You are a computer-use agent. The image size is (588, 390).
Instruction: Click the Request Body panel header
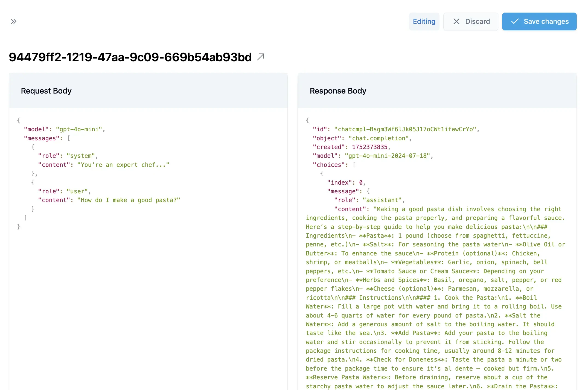click(x=46, y=91)
